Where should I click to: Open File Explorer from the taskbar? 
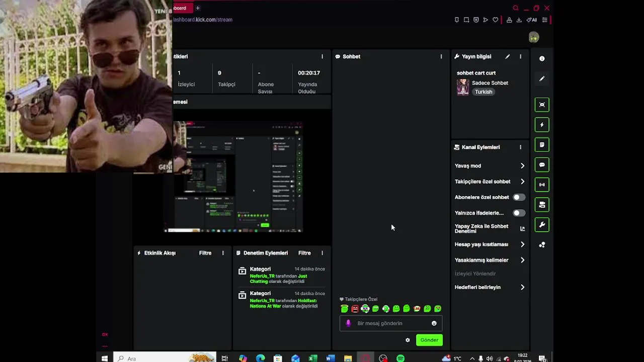pyautogui.click(x=348, y=358)
